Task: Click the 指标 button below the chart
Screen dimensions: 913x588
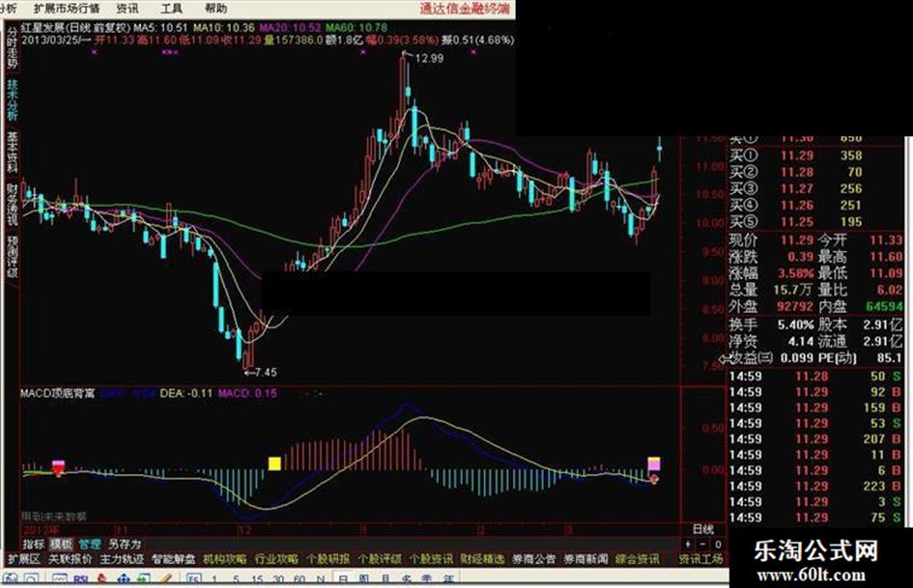Action: coord(33,545)
